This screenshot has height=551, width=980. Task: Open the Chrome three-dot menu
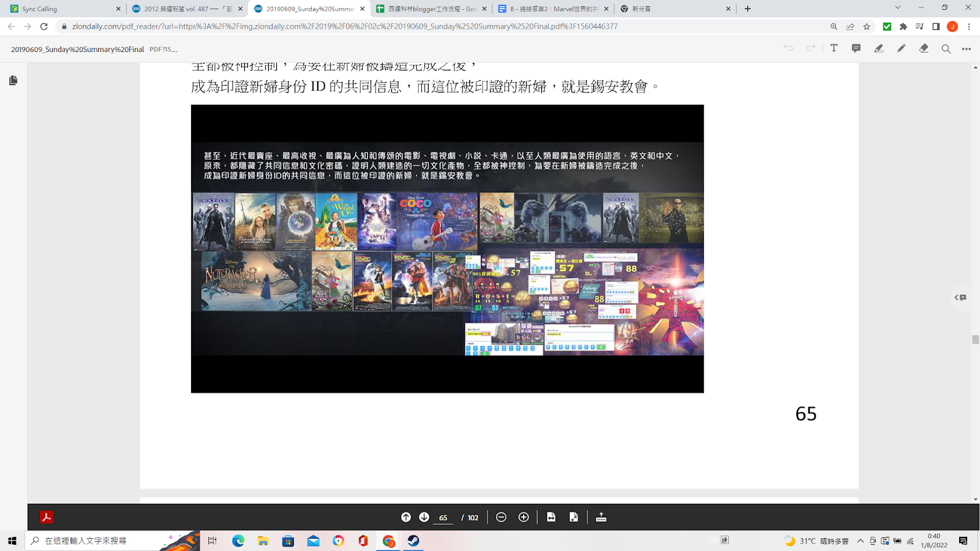(969, 26)
